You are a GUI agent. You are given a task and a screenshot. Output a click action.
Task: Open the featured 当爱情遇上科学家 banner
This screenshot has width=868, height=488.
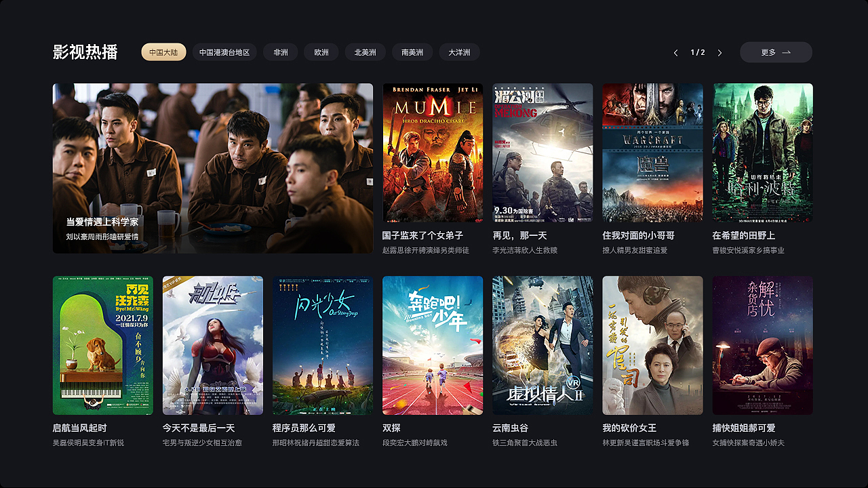213,168
